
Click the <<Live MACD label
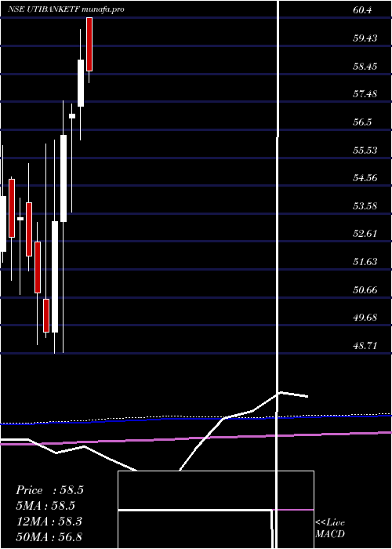(x=330, y=528)
